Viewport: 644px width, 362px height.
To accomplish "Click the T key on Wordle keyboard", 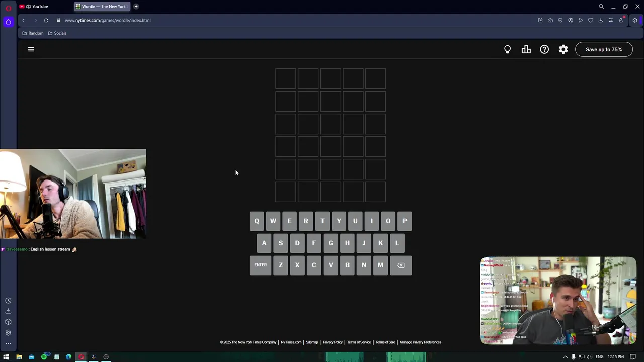I will (x=323, y=221).
